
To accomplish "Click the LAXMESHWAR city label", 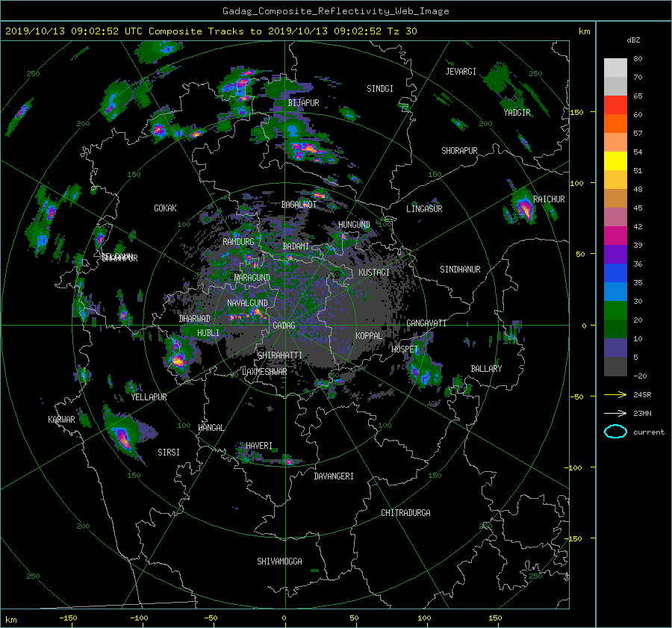I will point(264,372).
